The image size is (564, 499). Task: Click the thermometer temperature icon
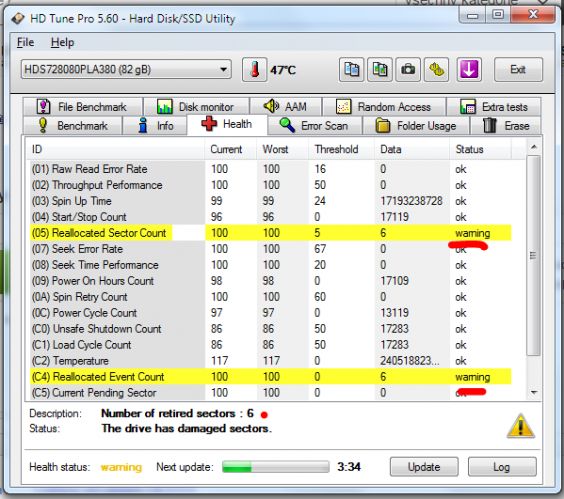point(254,69)
